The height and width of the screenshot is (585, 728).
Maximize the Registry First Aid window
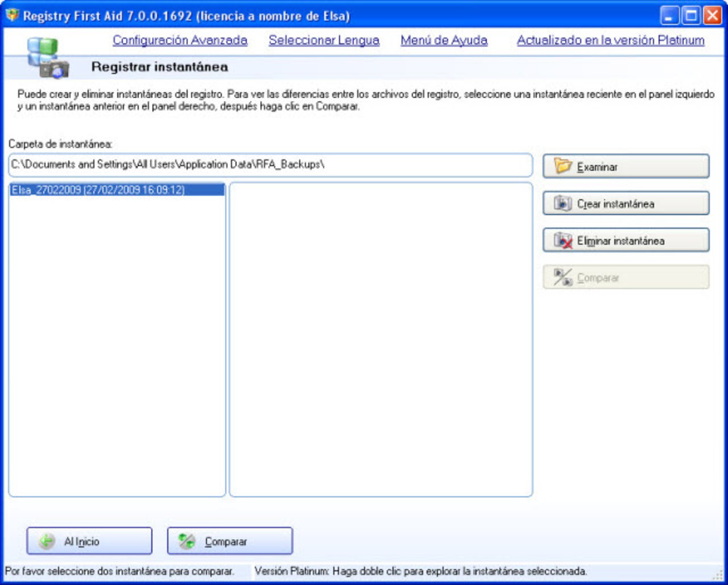pyautogui.click(x=691, y=16)
